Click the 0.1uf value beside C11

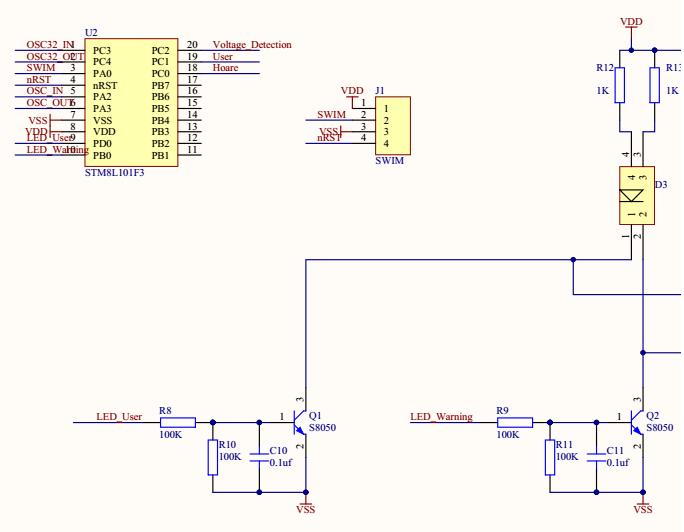coord(618,463)
